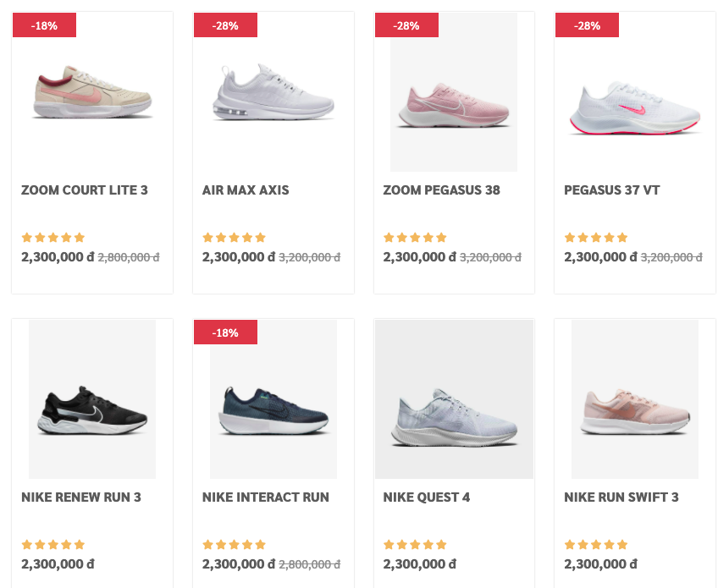Click the first star rating on Zoom Pegasus 38
Viewport: 718px width, 588px height.
[x=389, y=238]
